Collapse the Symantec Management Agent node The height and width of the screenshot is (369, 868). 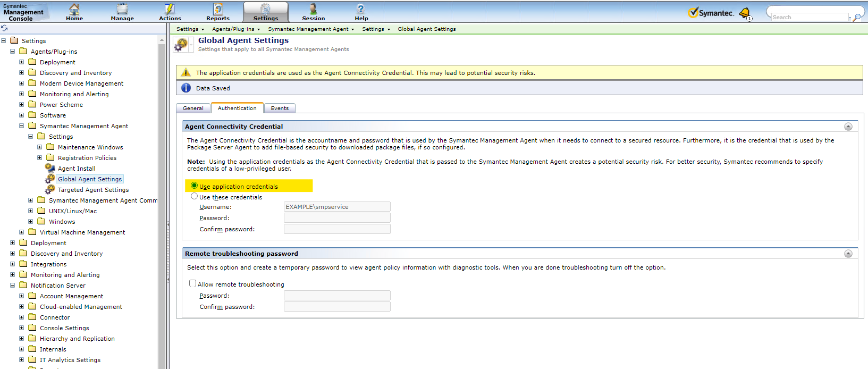point(22,126)
